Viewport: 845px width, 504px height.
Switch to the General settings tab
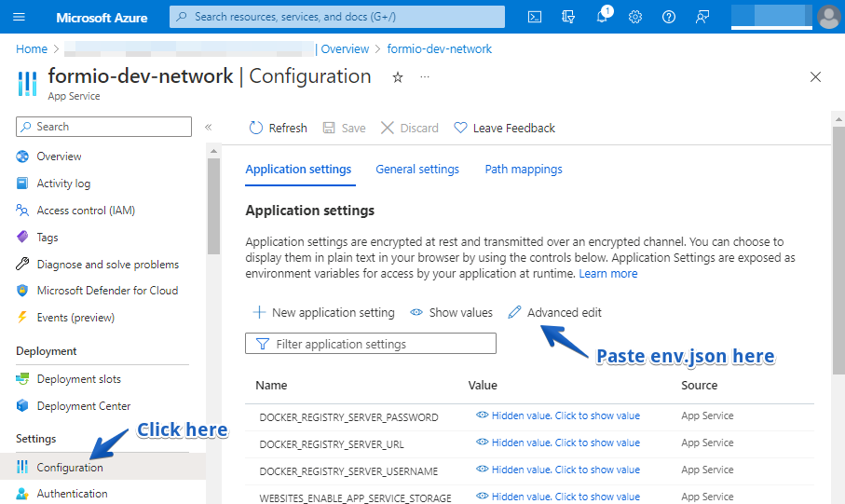tap(417, 170)
